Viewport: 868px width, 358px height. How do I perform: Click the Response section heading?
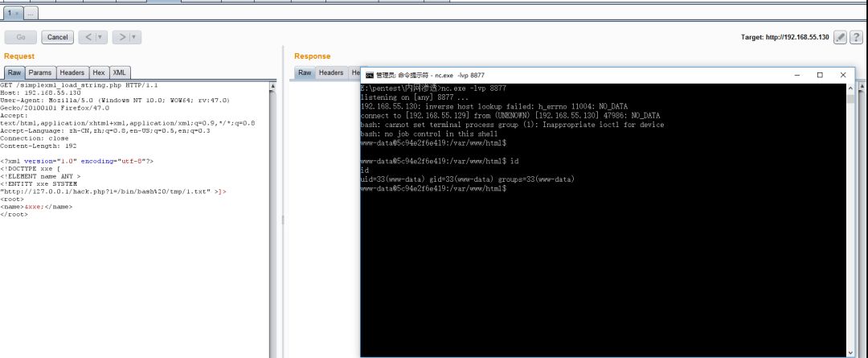coord(312,56)
